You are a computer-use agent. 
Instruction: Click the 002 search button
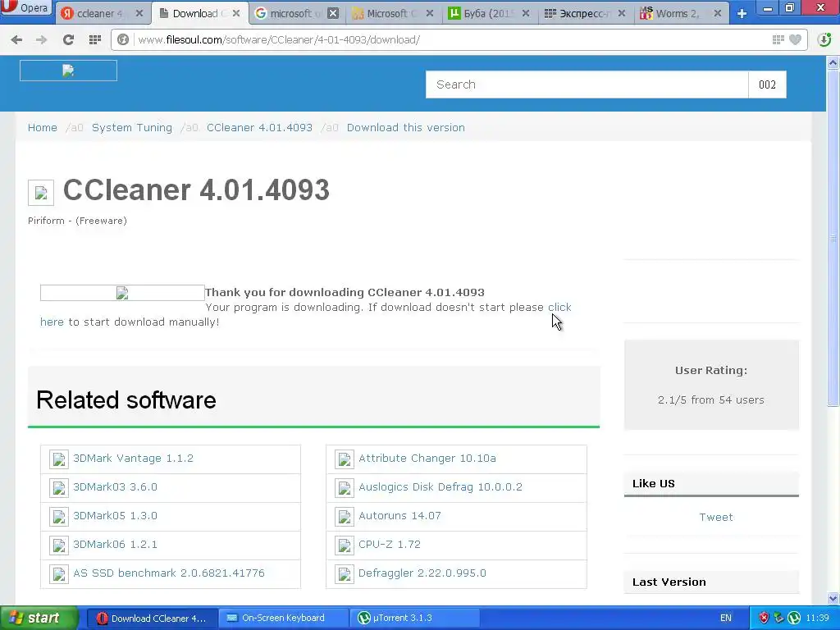(767, 84)
